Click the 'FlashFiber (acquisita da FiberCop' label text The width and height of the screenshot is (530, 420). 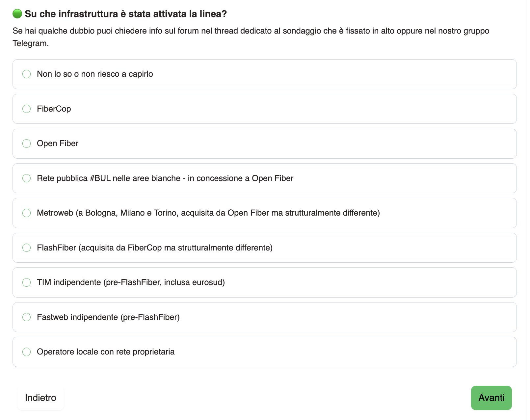(x=155, y=248)
